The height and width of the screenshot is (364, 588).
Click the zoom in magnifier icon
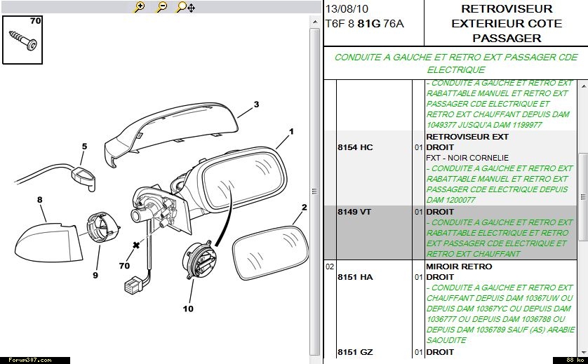pos(140,7)
